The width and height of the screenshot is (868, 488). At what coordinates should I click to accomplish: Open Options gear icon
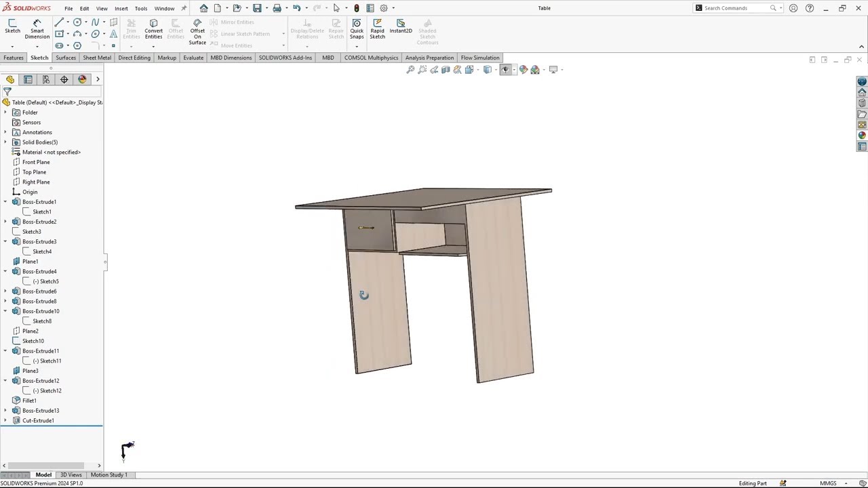[x=384, y=8]
